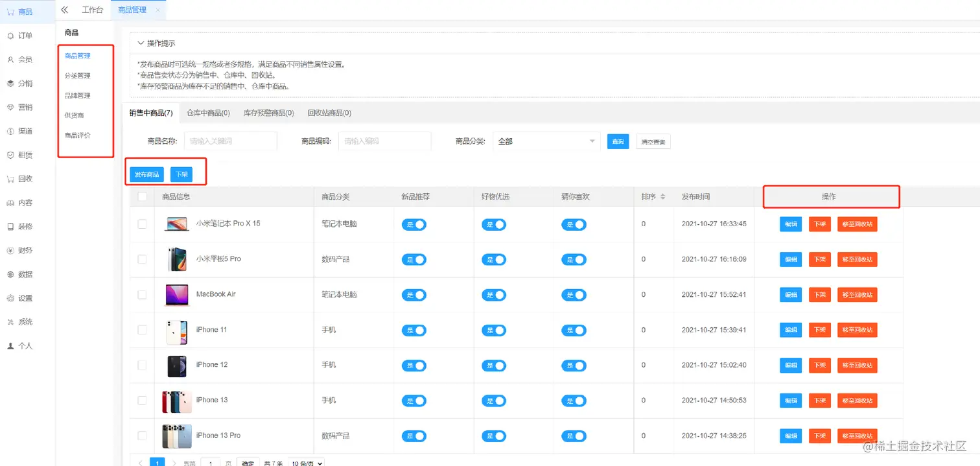
Task: Open the 10条/页 page size dropdown
Action: point(306,463)
